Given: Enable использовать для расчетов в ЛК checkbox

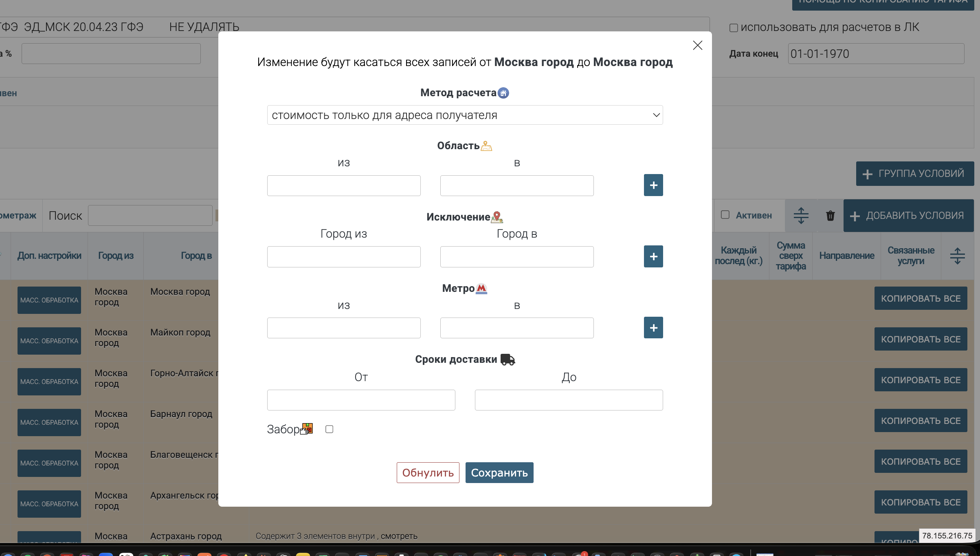Looking at the screenshot, I should [734, 28].
